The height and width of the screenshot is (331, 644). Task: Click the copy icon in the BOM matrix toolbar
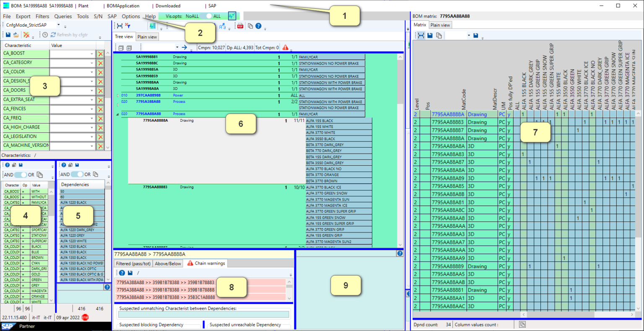pyautogui.click(x=439, y=36)
